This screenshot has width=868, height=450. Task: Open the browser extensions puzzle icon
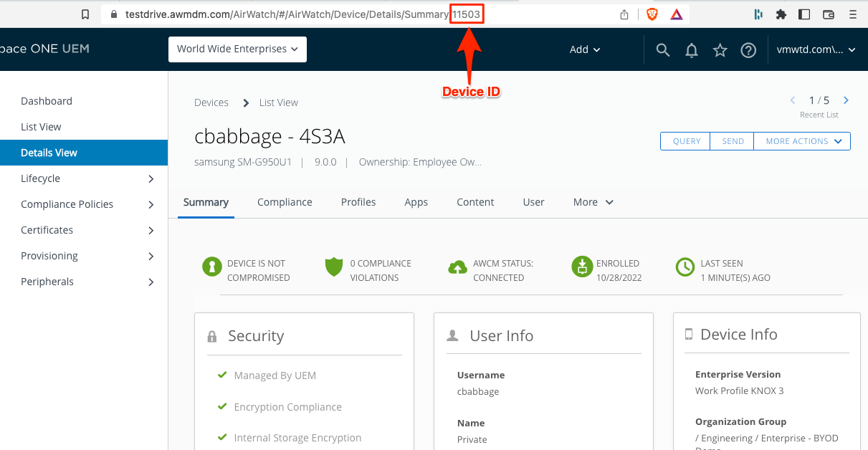click(781, 14)
